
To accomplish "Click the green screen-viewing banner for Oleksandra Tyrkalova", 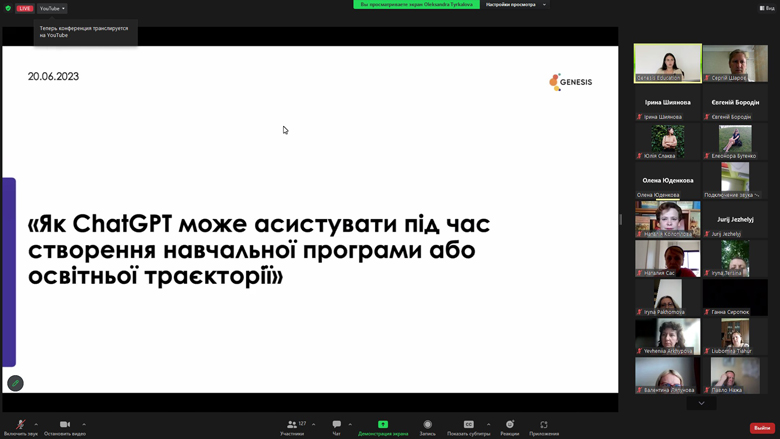I will [416, 4].
